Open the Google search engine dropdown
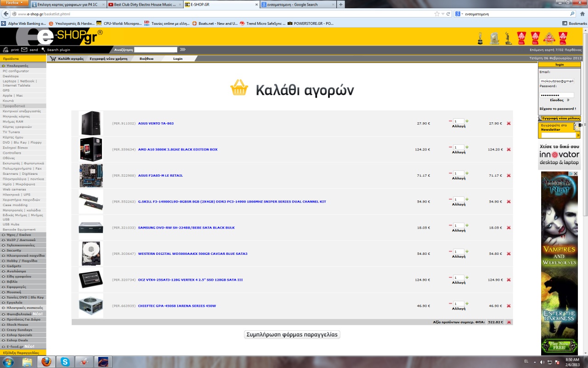This screenshot has width=588, height=368. (460, 14)
